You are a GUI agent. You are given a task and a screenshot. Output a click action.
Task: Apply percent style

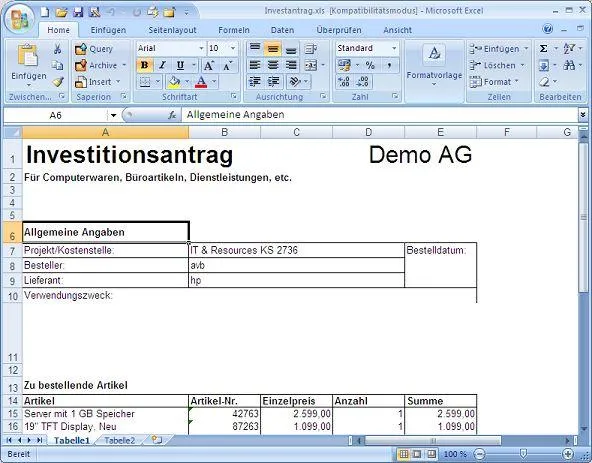(x=370, y=65)
